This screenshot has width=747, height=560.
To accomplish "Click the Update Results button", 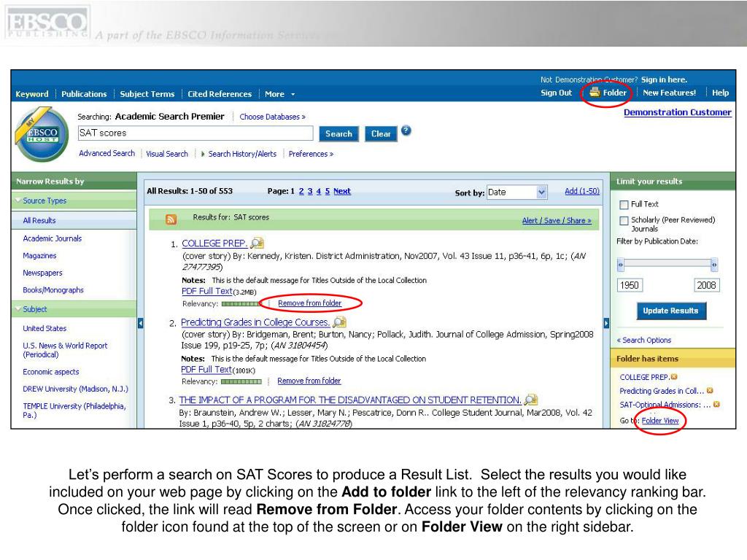I will (671, 311).
